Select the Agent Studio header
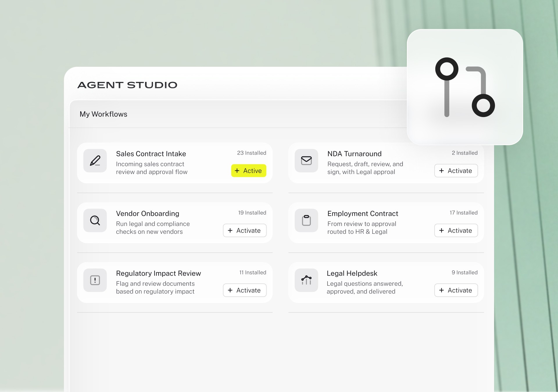The image size is (558, 392). click(127, 84)
